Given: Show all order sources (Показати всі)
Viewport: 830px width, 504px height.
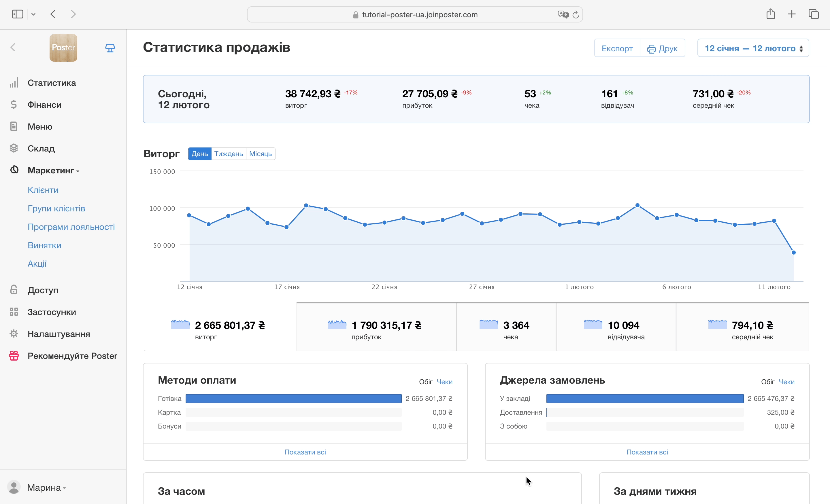Looking at the screenshot, I should tap(647, 452).
